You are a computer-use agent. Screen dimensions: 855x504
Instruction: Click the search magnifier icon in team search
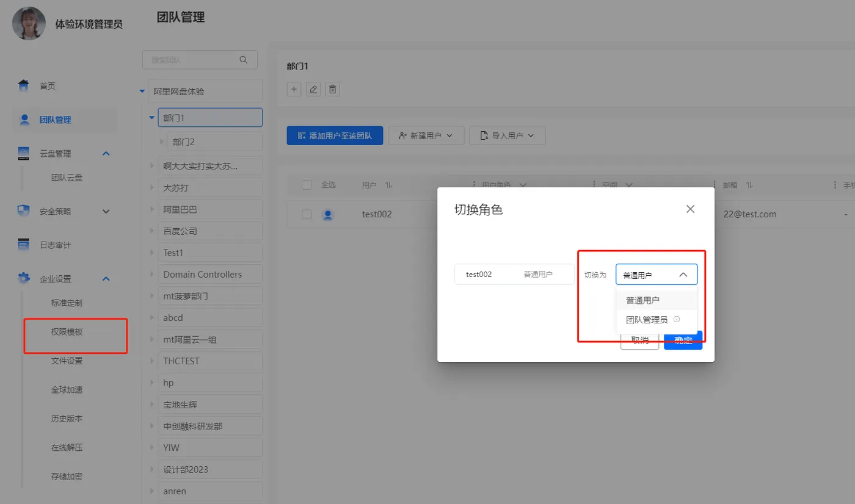coord(244,60)
